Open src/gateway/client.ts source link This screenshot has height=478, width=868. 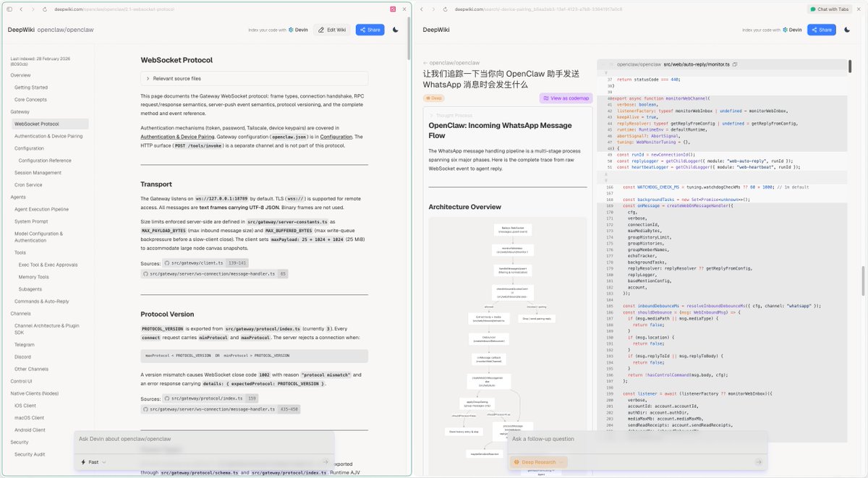coord(206,263)
